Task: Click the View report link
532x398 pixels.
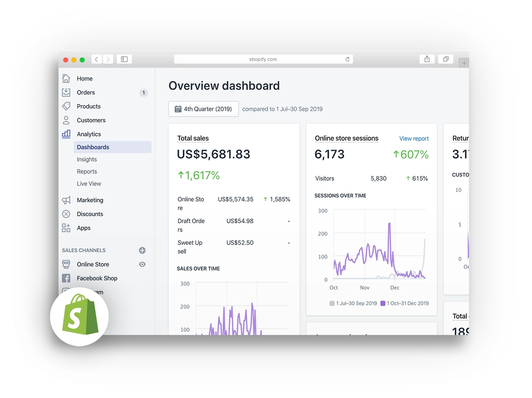Action: tap(414, 139)
